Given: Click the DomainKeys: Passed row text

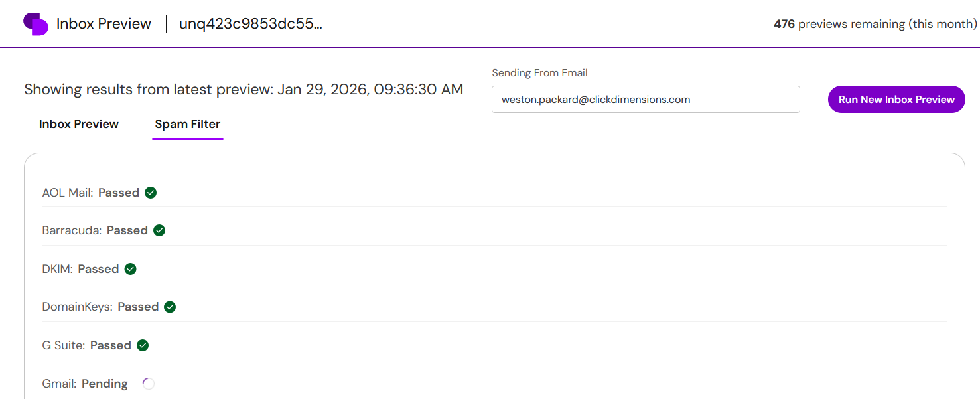Looking at the screenshot, I should [x=100, y=307].
